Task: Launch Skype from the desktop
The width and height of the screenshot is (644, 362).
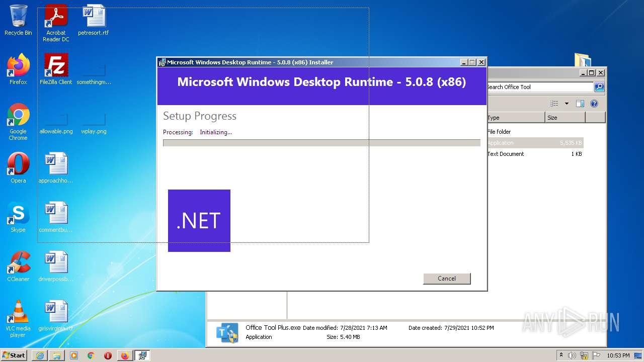Action: (x=18, y=217)
